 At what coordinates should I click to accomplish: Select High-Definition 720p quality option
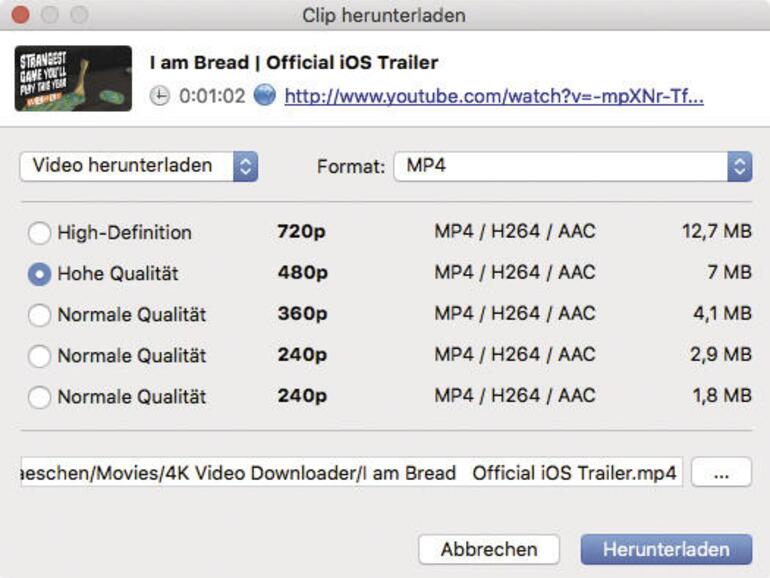(39, 233)
